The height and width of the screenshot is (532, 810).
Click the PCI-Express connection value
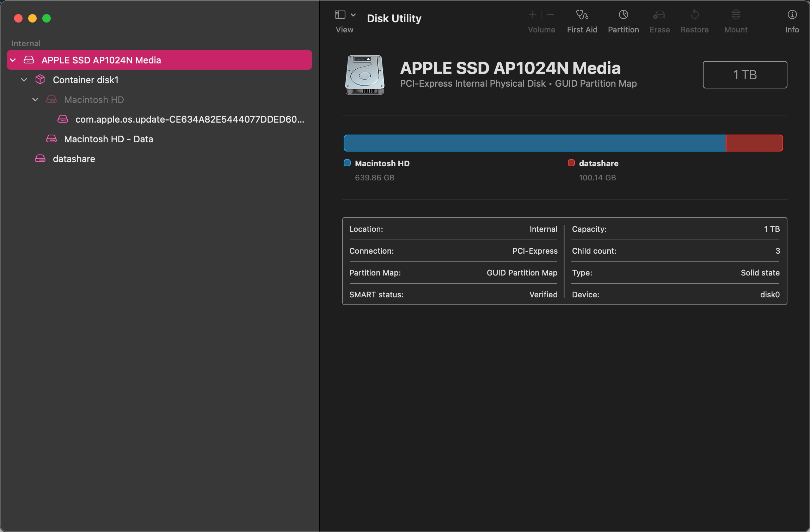pyautogui.click(x=535, y=251)
